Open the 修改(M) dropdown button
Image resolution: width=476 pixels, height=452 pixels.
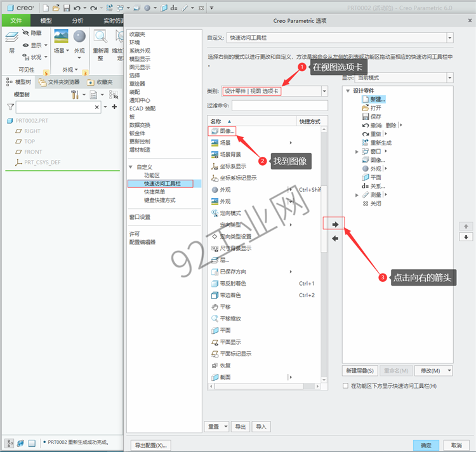[433, 371]
